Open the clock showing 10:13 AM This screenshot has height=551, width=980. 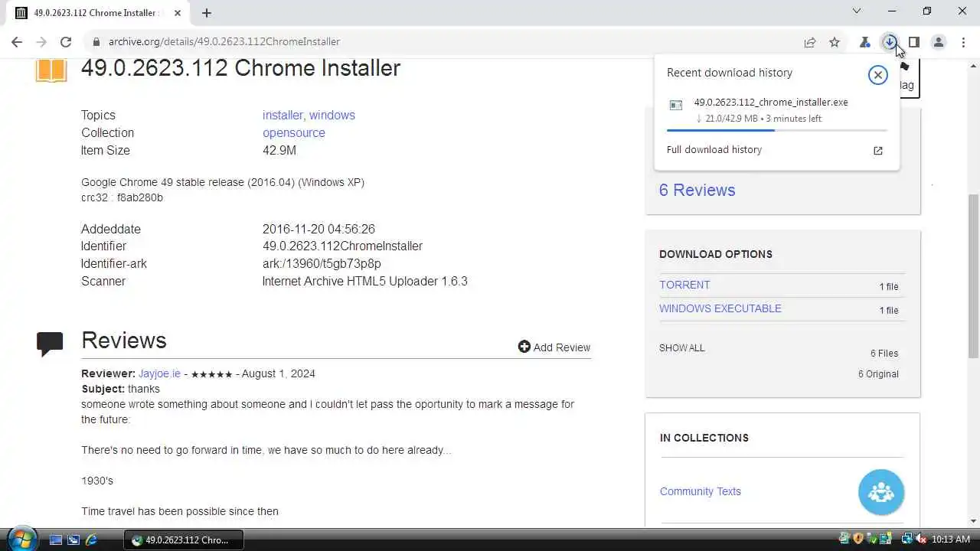[x=951, y=540]
